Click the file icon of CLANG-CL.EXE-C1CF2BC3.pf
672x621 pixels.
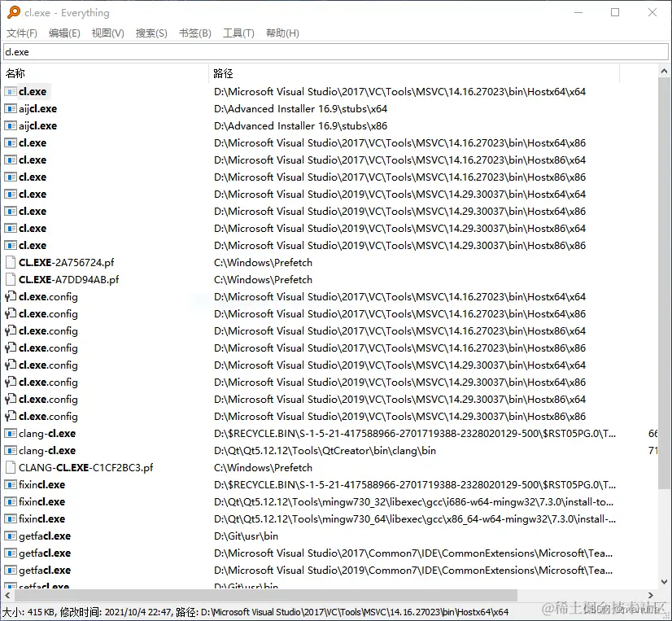pos(11,467)
